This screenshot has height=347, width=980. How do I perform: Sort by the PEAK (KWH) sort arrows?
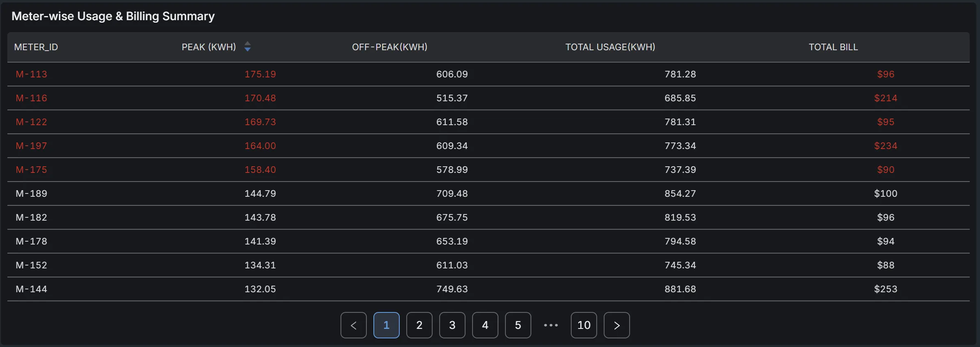pos(247,47)
